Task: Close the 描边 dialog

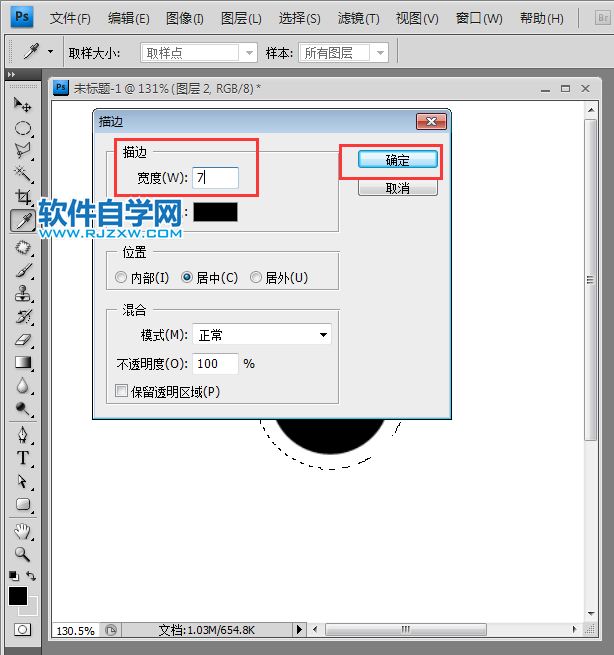Action: coord(431,122)
